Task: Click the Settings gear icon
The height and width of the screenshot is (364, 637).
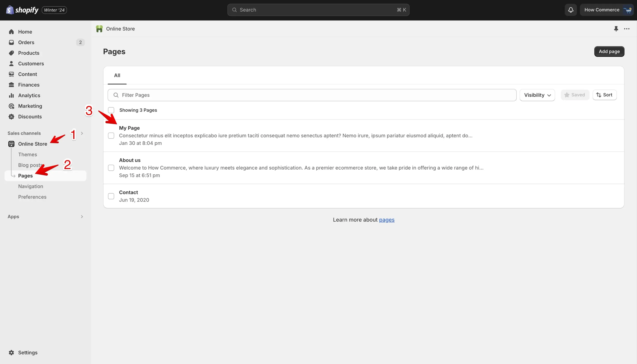Action: point(11,353)
